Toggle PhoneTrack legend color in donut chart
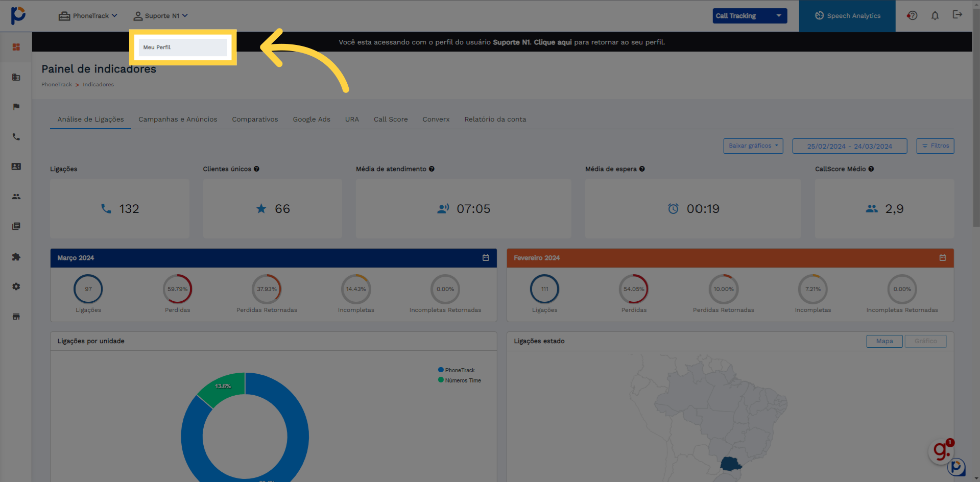The image size is (980, 482). (441, 370)
